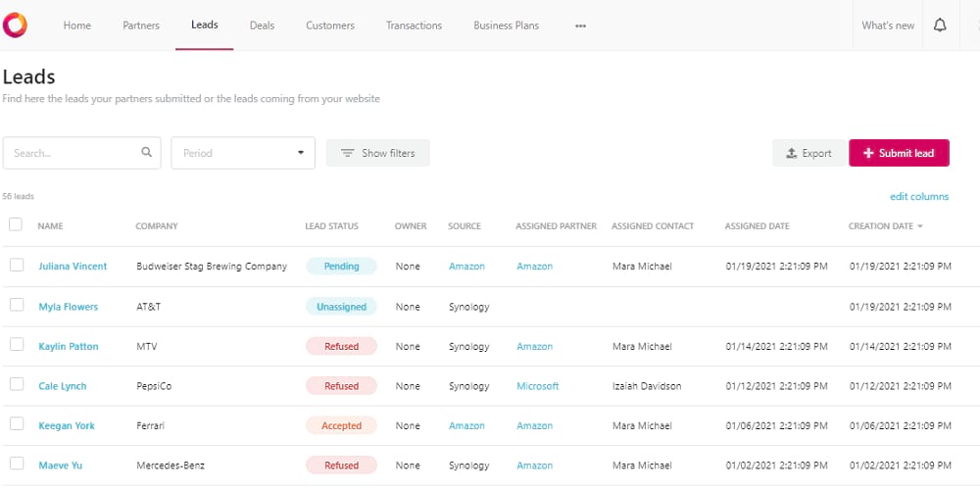This screenshot has width=980, height=490.
Task: Open the Microsoft assigned partner link
Action: 537,386
